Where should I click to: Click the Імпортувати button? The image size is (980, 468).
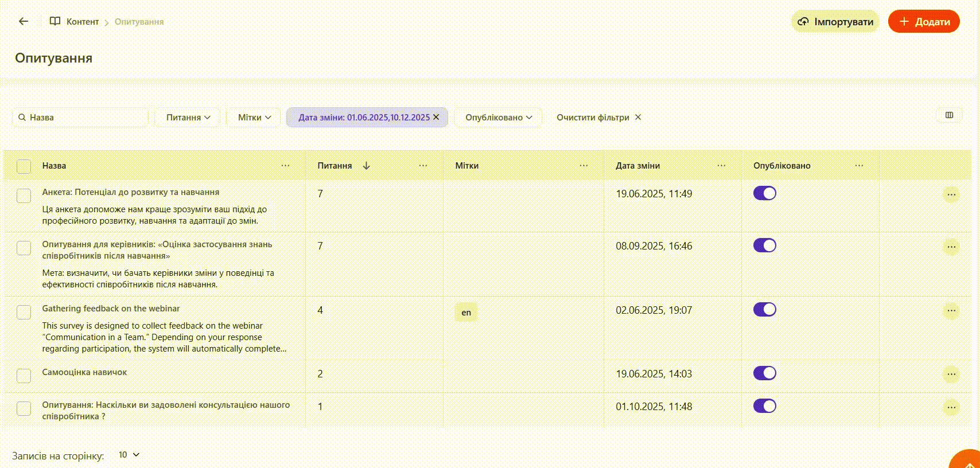835,22
